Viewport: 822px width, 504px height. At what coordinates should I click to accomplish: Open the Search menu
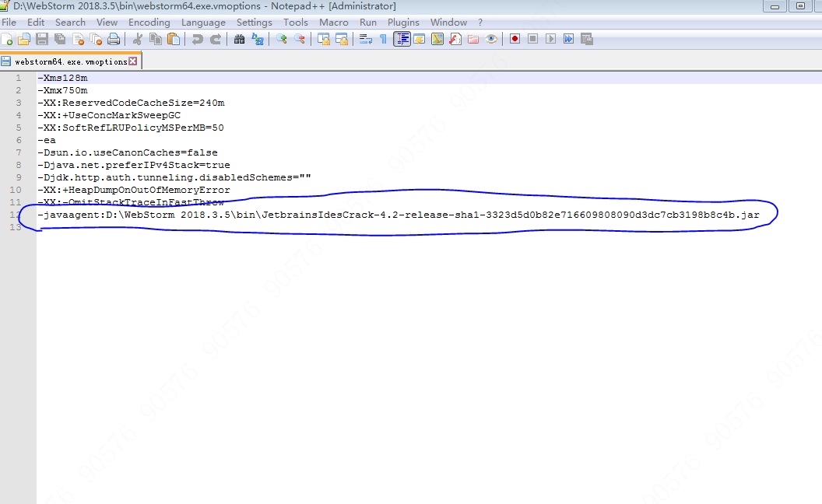point(70,23)
